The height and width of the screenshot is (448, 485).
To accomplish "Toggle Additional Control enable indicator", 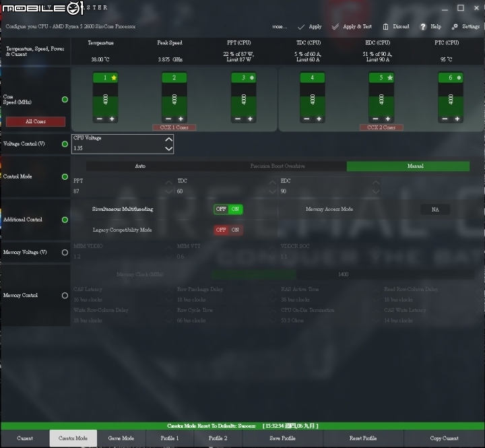I will (x=65, y=220).
